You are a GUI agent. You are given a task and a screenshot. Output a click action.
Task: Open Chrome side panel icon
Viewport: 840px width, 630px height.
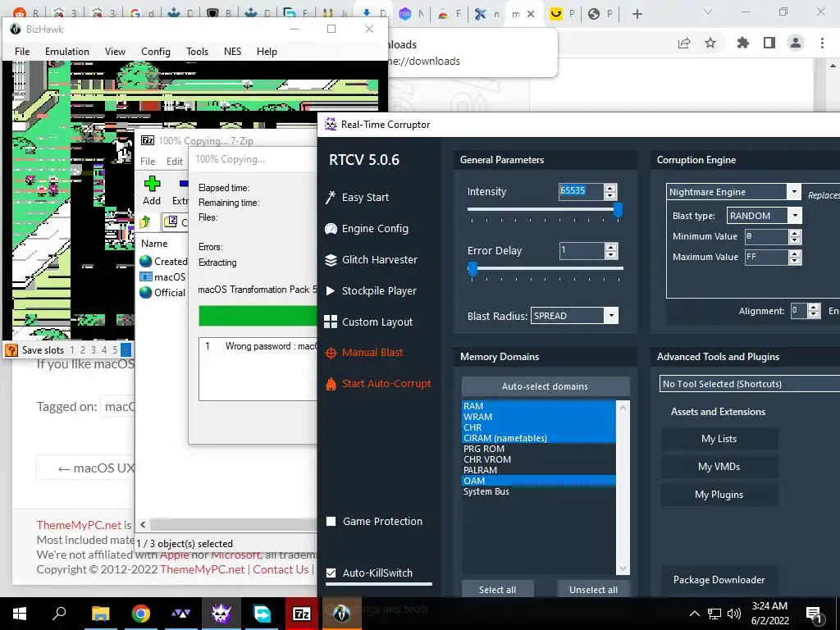tap(769, 43)
